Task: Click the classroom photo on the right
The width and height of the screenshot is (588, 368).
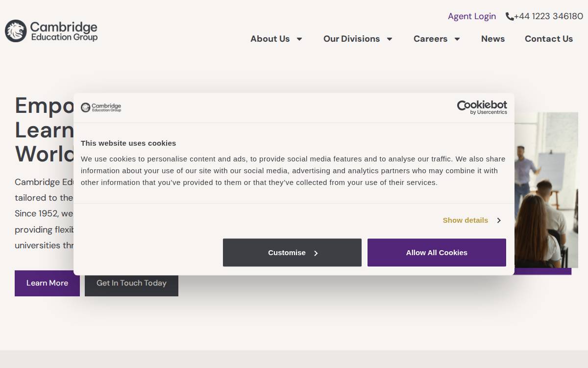Action: coord(546,190)
